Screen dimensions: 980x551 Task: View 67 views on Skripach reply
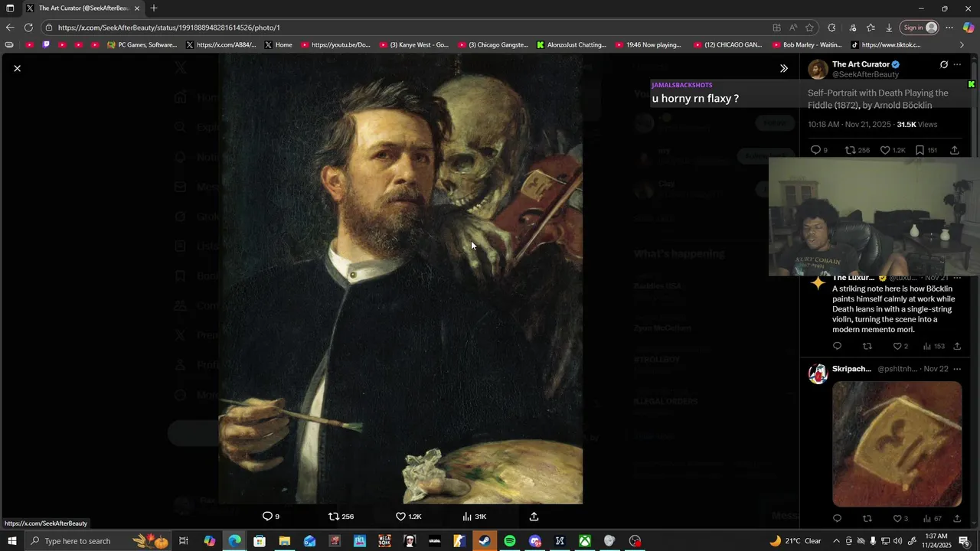(932, 518)
